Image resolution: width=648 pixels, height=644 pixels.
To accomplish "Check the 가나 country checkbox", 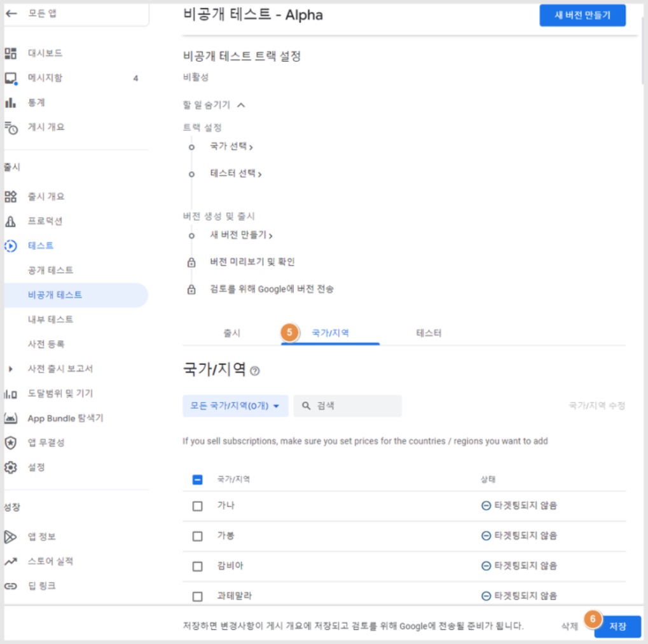I will (198, 506).
